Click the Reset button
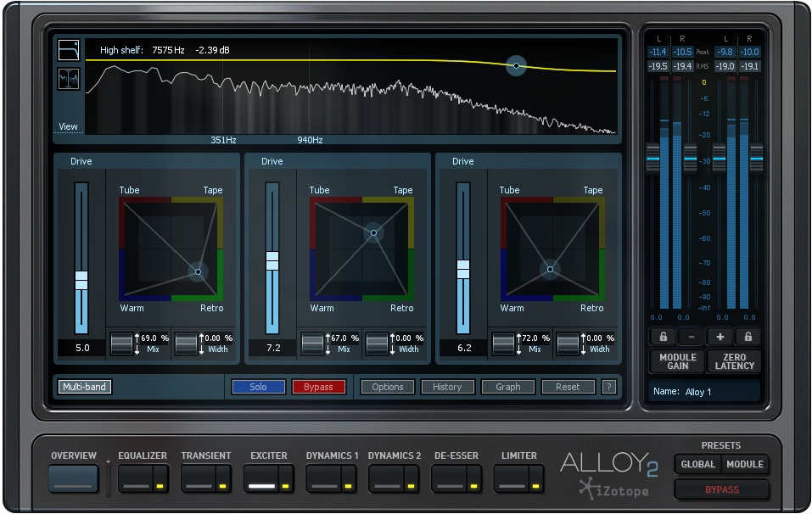This screenshot has height=514, width=812. click(x=568, y=387)
